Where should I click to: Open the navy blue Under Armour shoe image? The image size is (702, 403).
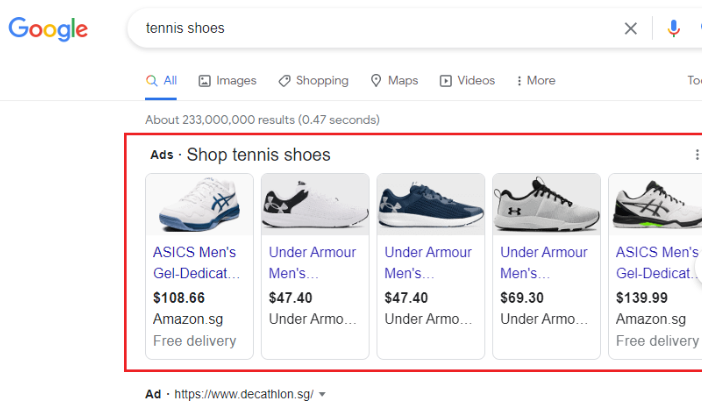pyautogui.click(x=431, y=204)
